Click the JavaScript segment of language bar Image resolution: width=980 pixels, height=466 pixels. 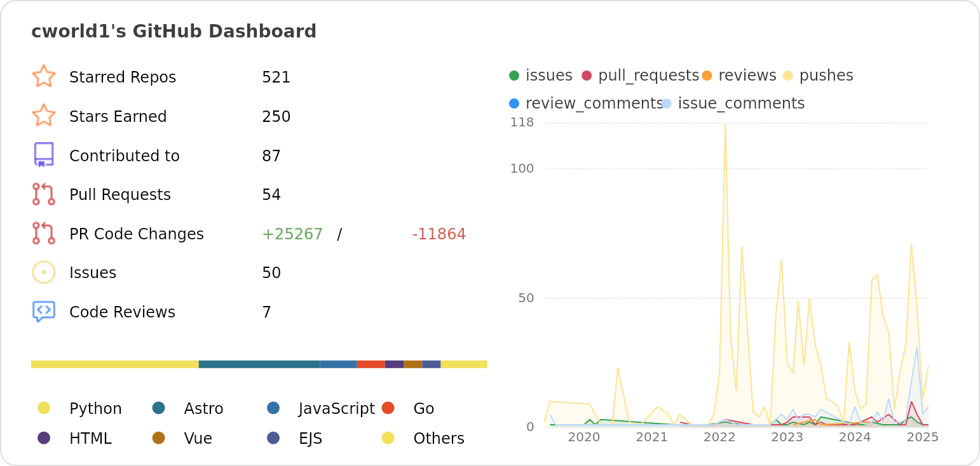338,364
